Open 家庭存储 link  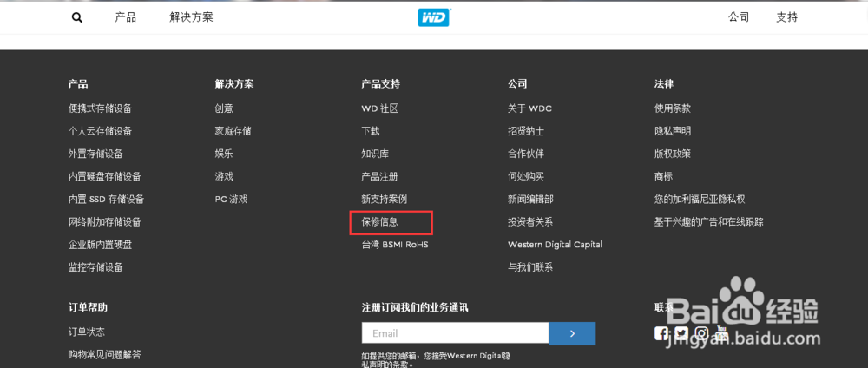[233, 131]
